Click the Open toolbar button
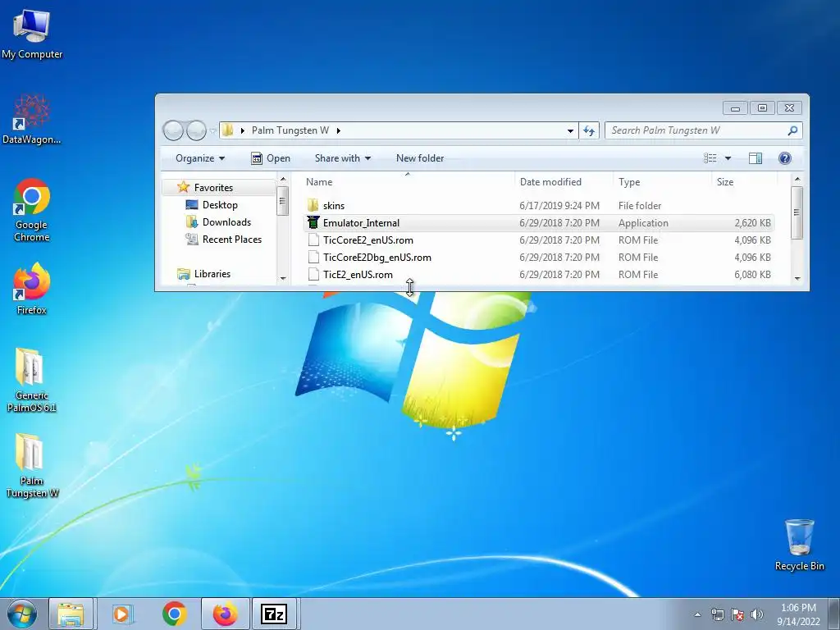Viewport: 840px width, 630px height. pos(271,158)
